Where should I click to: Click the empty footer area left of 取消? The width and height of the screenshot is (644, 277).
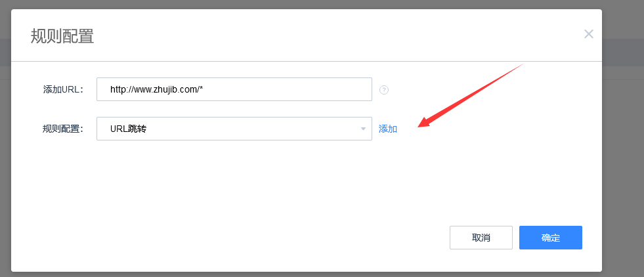(x=230, y=238)
